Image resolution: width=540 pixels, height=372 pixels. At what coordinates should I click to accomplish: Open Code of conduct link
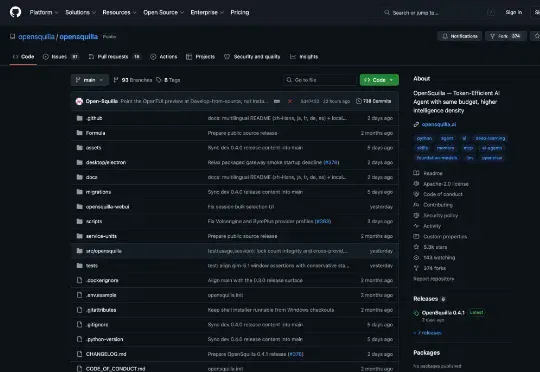(443, 194)
